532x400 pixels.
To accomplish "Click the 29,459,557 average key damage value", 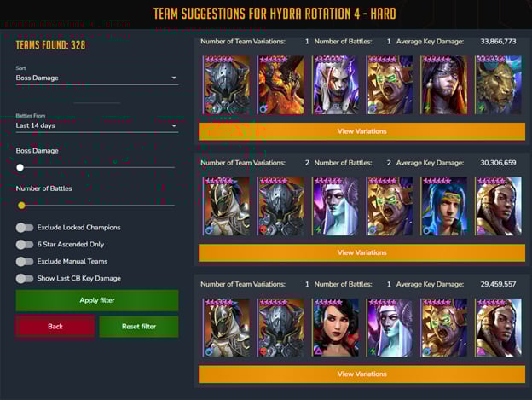I will pos(498,284).
